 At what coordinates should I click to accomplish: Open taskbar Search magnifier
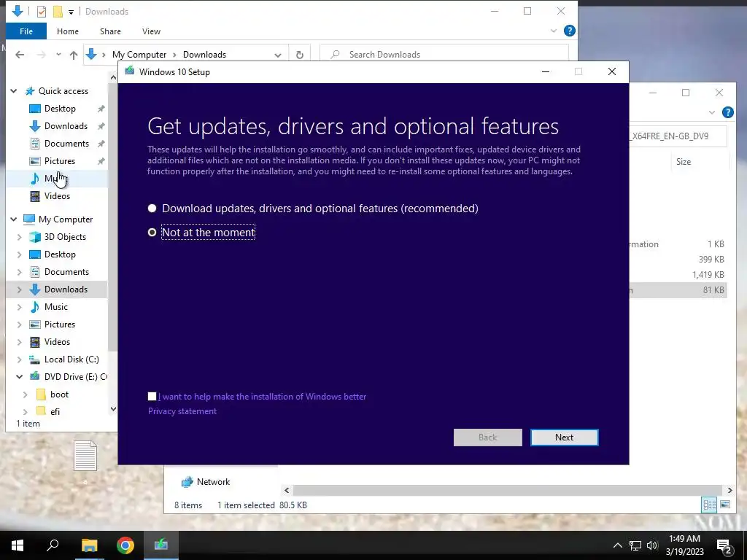pos(53,545)
